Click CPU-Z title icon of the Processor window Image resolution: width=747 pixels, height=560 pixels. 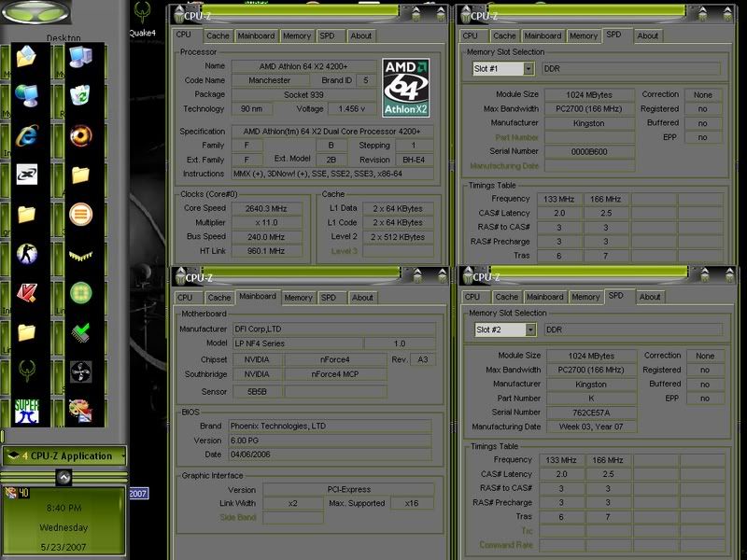pyautogui.click(x=179, y=15)
